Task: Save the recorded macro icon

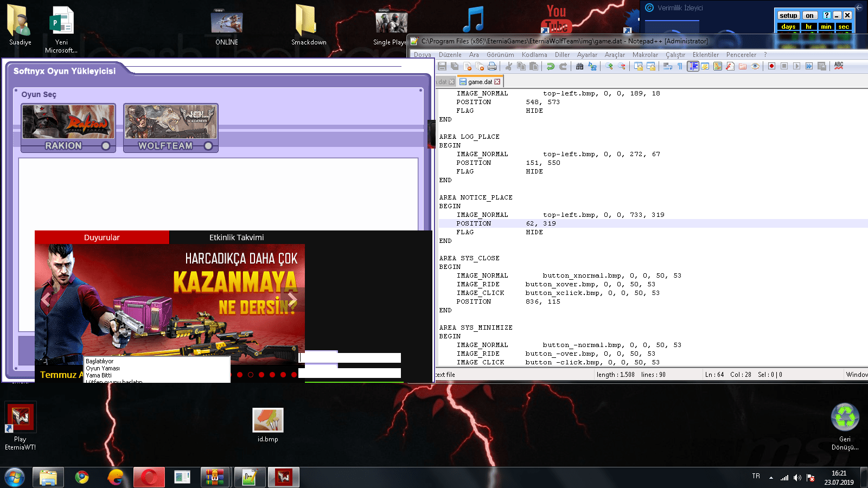Action: pos(821,66)
